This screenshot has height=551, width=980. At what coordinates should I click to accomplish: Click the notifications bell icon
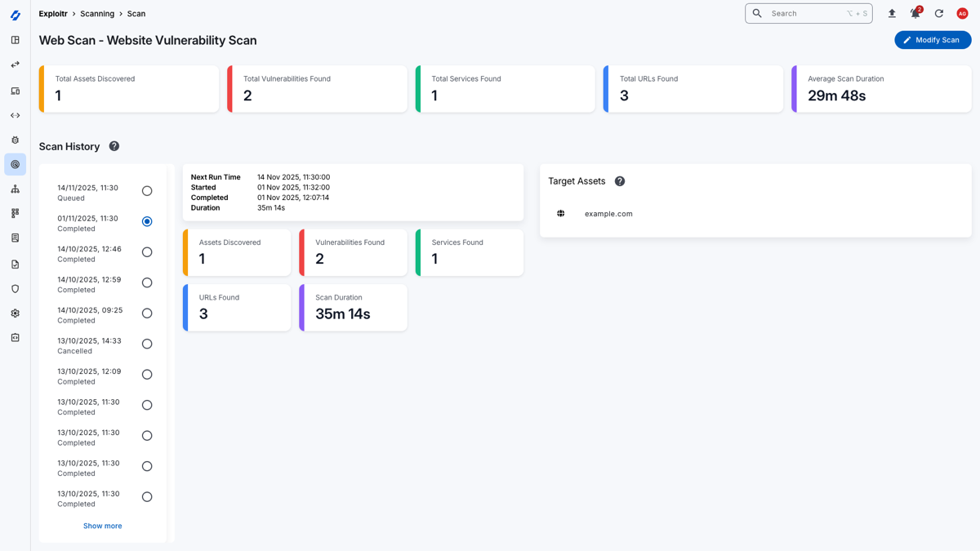point(915,14)
